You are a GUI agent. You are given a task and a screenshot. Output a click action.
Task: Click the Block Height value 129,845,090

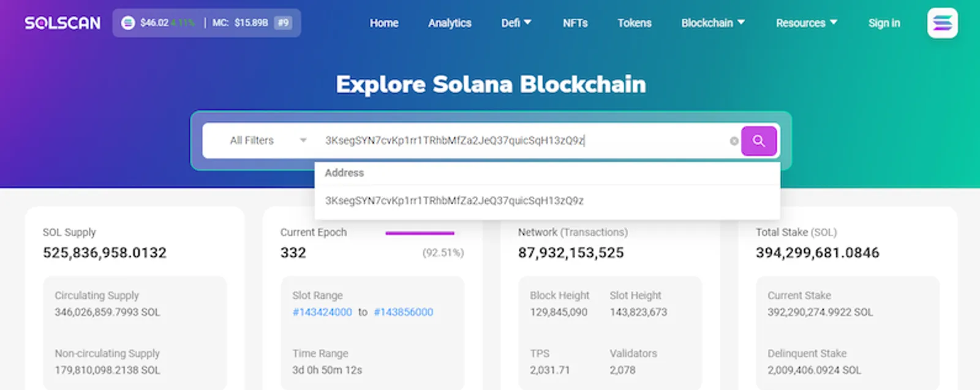pos(559,312)
